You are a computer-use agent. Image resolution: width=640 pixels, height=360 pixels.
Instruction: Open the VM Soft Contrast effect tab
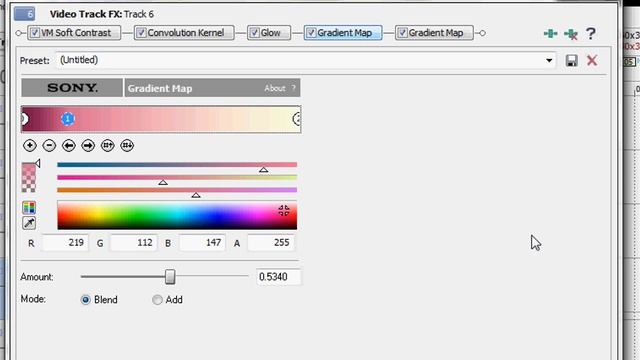(x=74, y=33)
